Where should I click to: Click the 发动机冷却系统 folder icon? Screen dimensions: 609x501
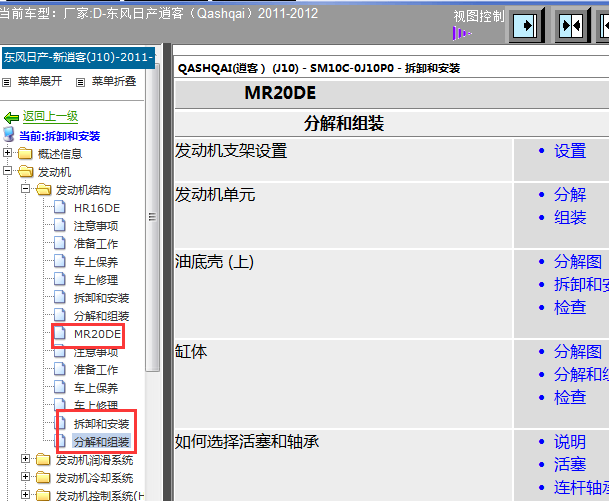pyautogui.click(x=43, y=477)
